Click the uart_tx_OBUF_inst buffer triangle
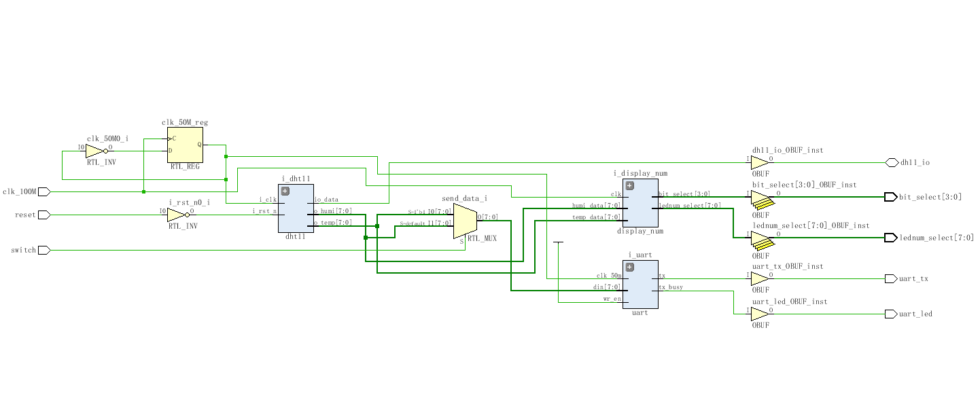 pos(759,278)
